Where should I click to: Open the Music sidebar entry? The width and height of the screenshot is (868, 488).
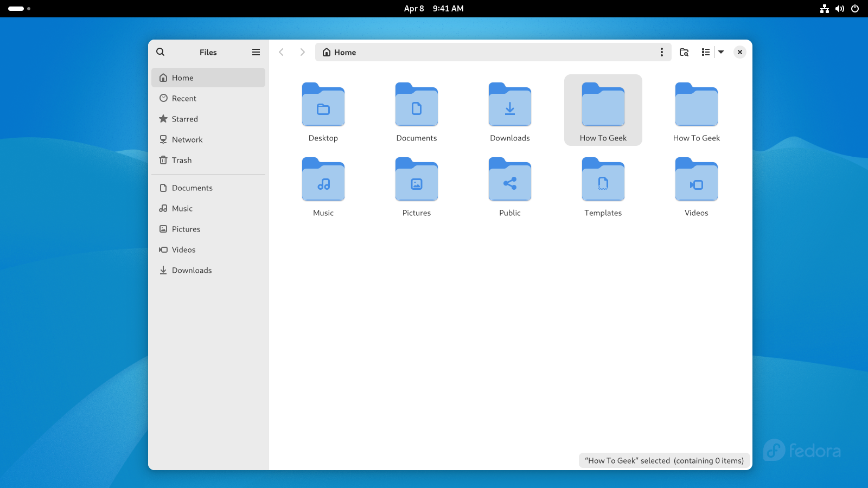(x=182, y=208)
